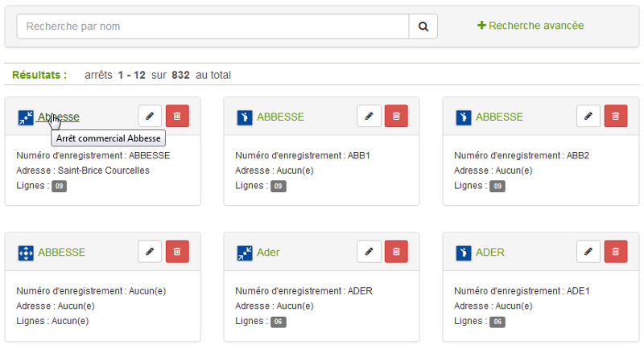Open Recherche avancée advanced search

click(530, 26)
